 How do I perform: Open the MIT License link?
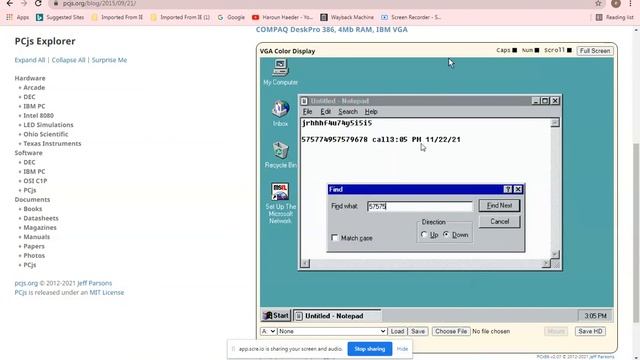click(x=107, y=292)
